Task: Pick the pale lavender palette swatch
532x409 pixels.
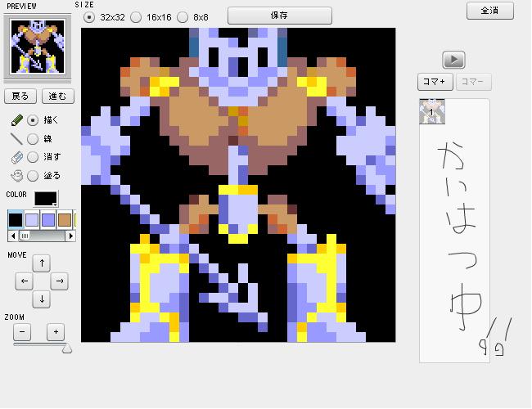Action: tap(32, 219)
